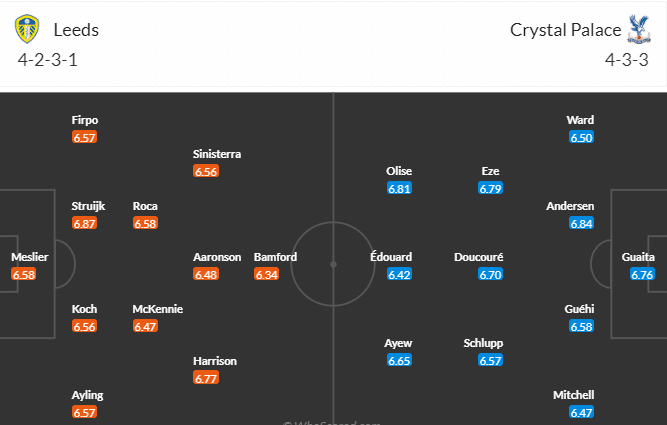667x425 pixels.
Task: Click Struijk's 6.87 rating badge
Action: click(x=84, y=224)
